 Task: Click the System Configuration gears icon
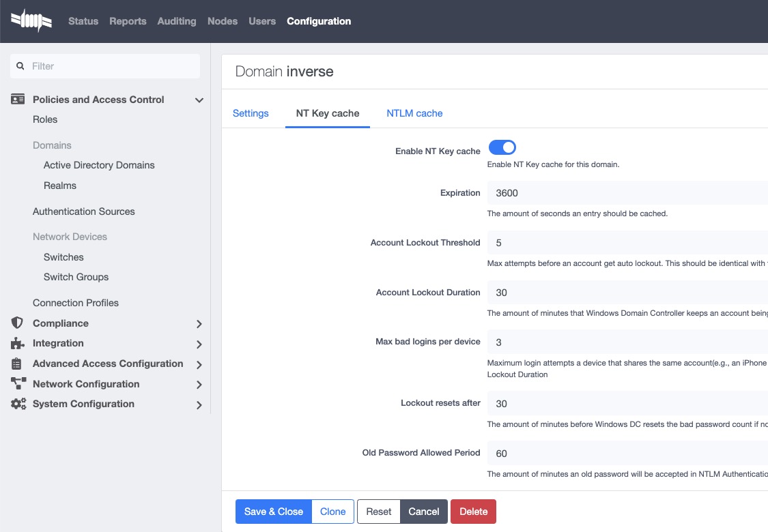click(x=18, y=404)
